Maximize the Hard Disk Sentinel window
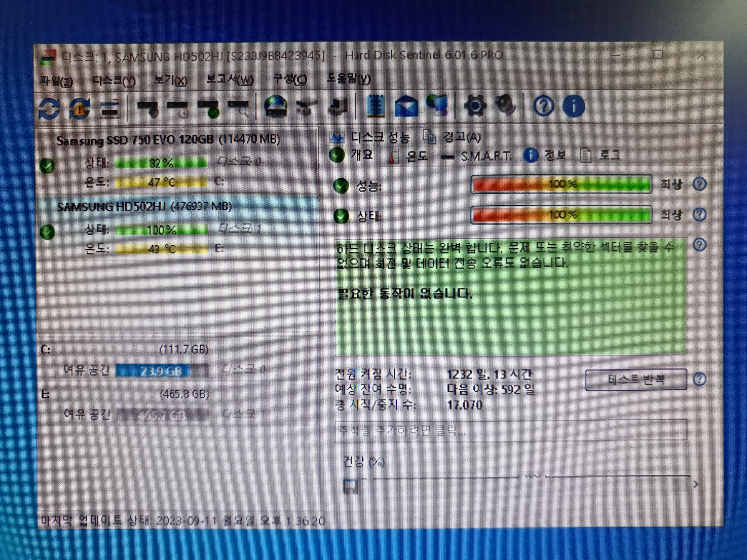This screenshot has height=560, width=747. click(x=658, y=55)
